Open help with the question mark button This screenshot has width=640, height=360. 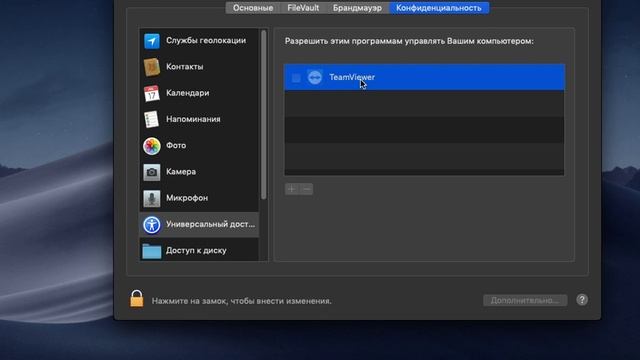[x=582, y=300]
